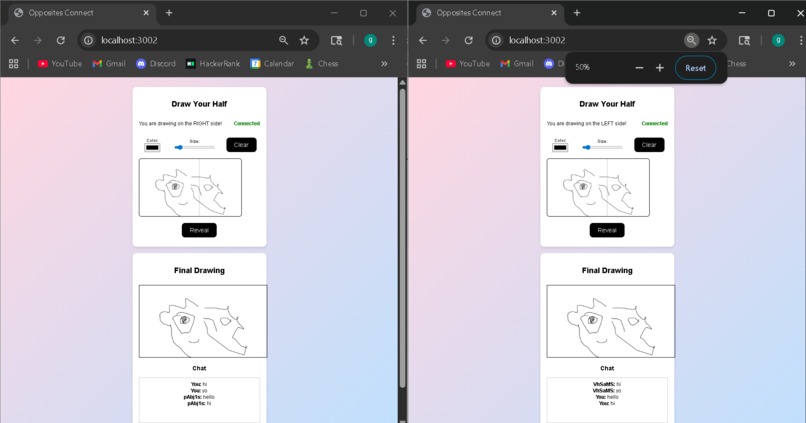Open Calendar bookmark in left window
Image resolution: width=806 pixels, height=423 pixels.
(272, 64)
